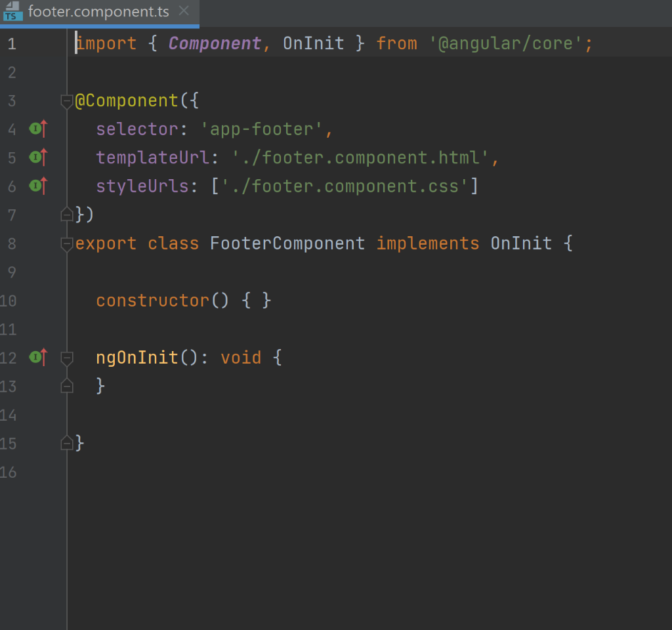Click the 'ngOnInit' method name
The height and width of the screenshot is (630, 672).
[137, 358]
